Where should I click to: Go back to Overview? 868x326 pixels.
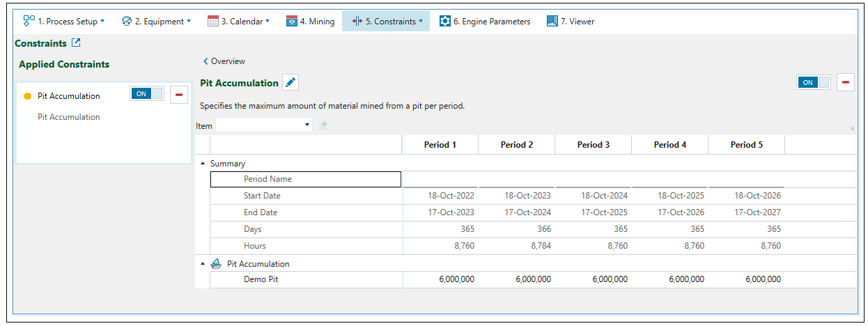tap(224, 61)
